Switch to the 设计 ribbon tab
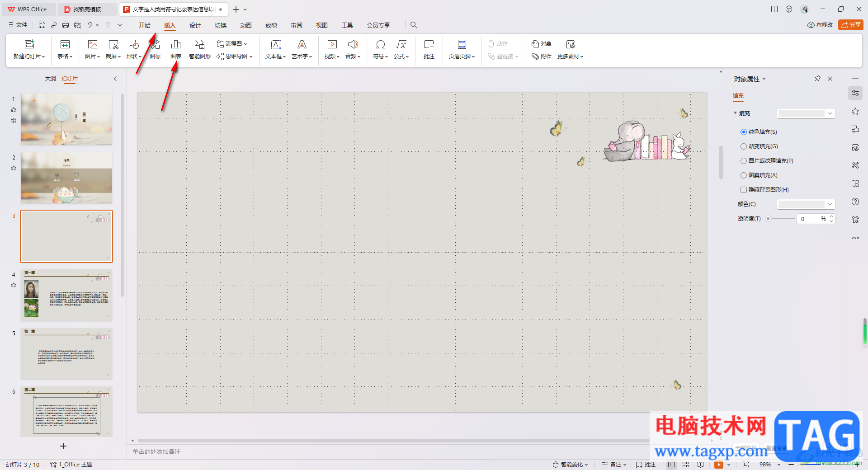Viewport: 868px width, 470px height. [x=195, y=25]
